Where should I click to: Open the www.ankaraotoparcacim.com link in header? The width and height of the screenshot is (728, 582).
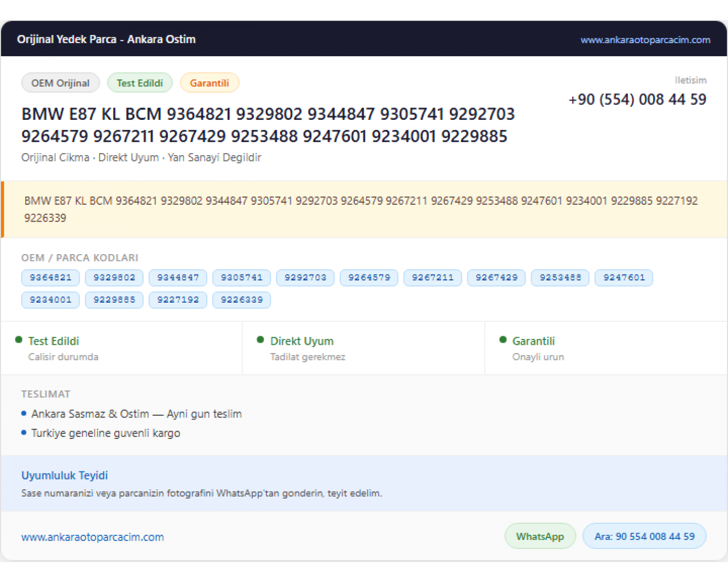coord(645,40)
